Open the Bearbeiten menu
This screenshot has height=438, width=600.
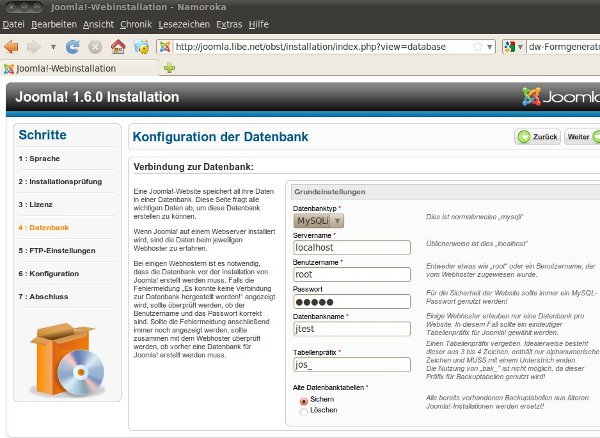54,24
